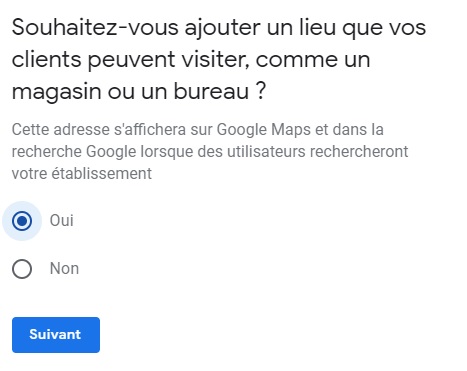Click the Suivant button

click(56, 335)
